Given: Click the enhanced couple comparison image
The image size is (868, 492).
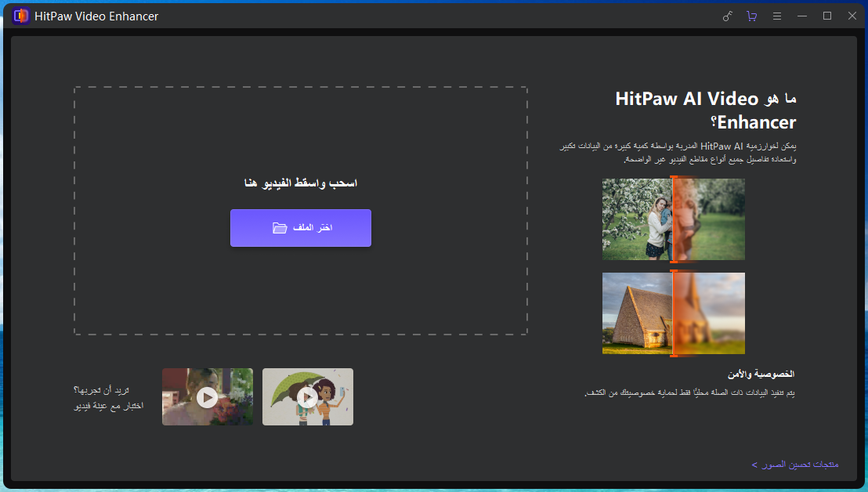Looking at the screenshot, I should (x=673, y=219).
